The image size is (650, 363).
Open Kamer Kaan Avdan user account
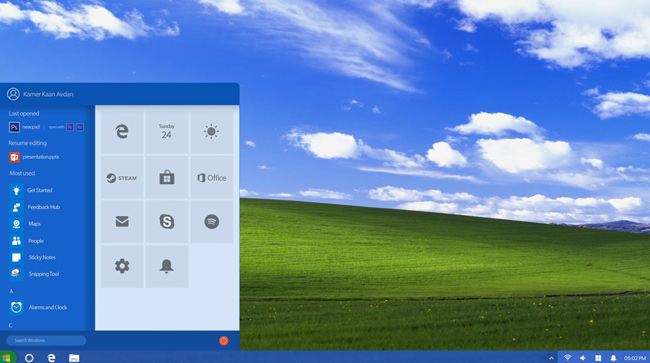coord(40,94)
